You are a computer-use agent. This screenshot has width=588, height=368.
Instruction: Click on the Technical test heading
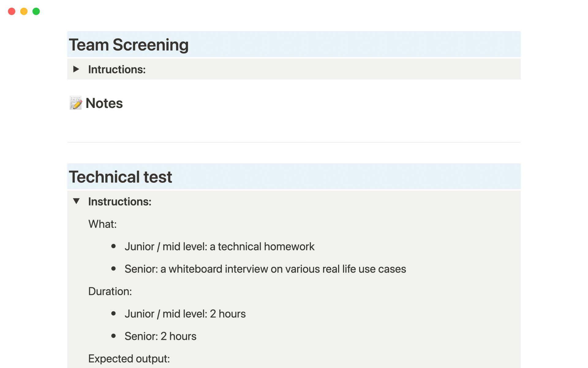point(120,177)
